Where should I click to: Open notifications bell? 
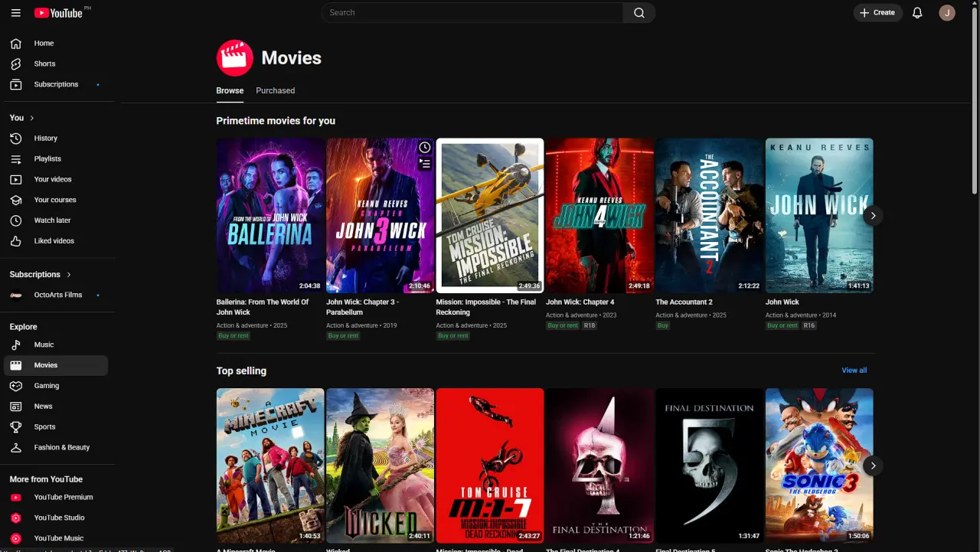pyautogui.click(x=917, y=12)
